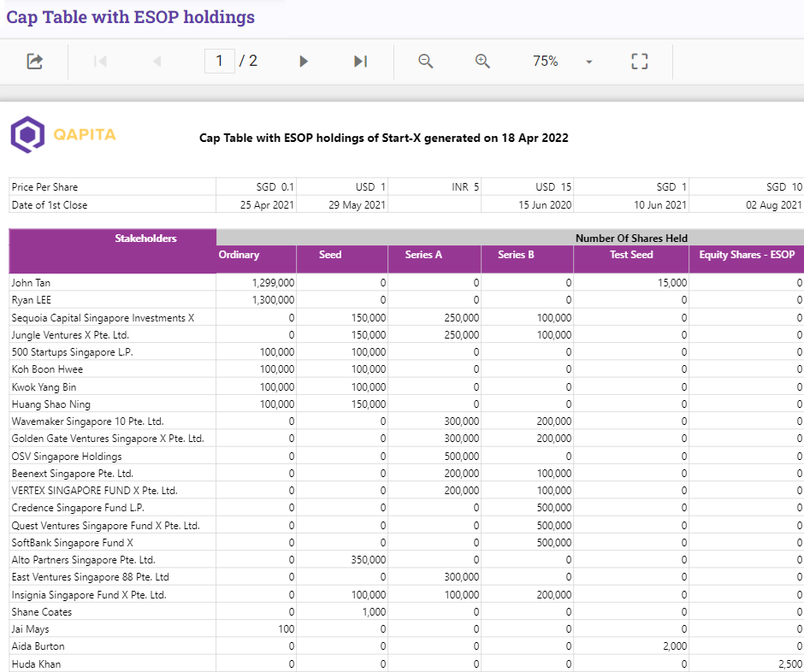Click the Cap Table with ESOP holdings title
Viewport: 804px width, 672px height.
click(131, 17)
